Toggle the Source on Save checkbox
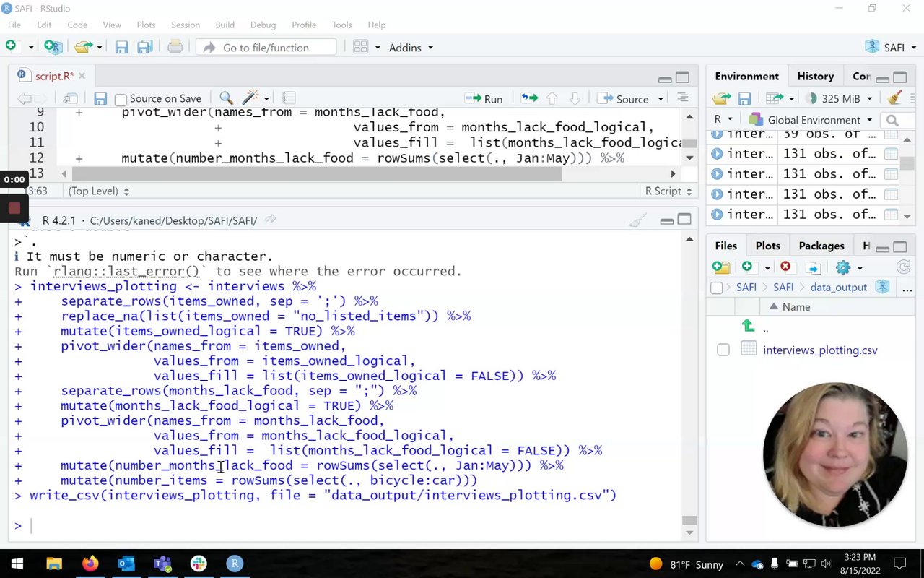The height and width of the screenshot is (578, 924). (x=121, y=100)
